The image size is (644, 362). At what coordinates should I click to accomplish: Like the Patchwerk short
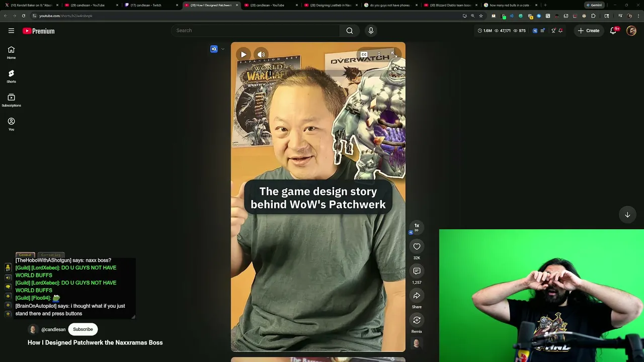point(417,246)
